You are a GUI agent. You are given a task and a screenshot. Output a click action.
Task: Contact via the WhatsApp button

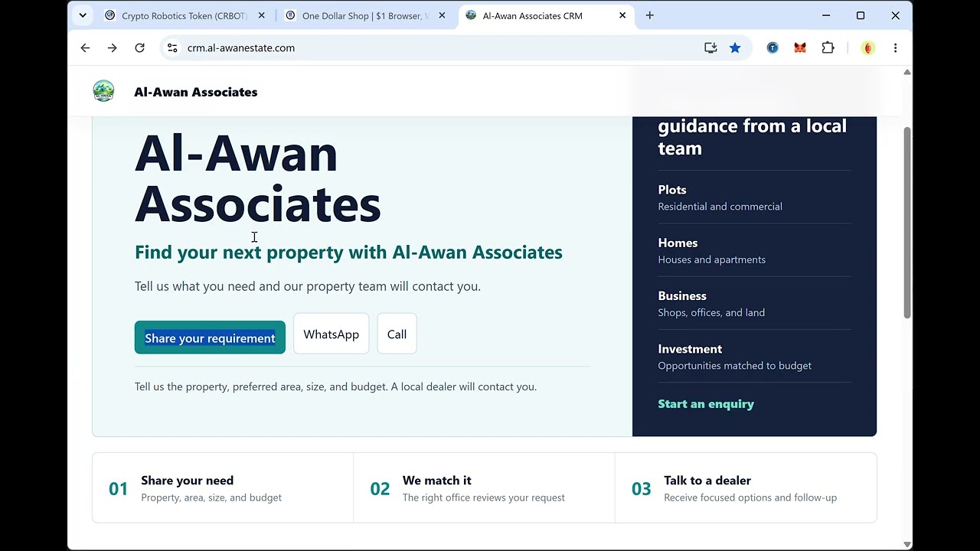(331, 334)
